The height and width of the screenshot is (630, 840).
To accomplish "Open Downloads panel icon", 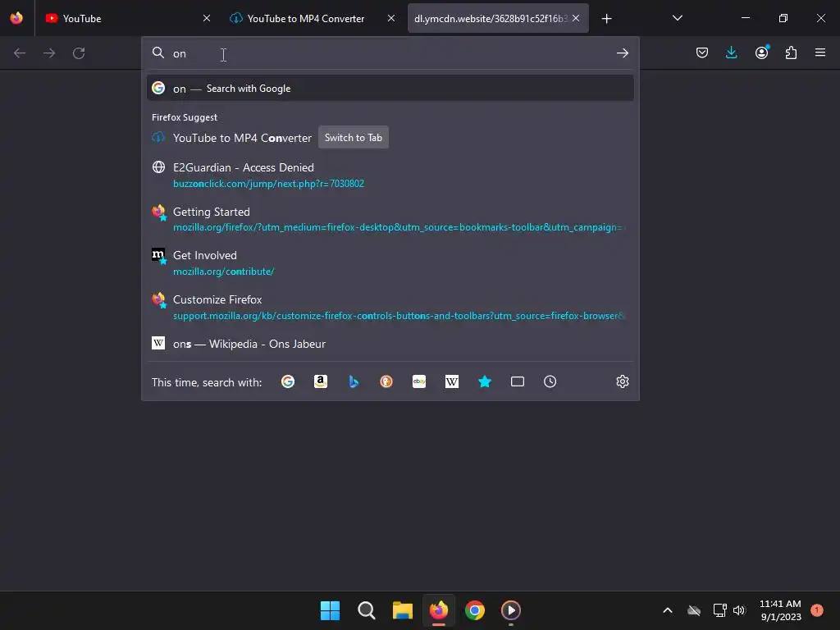I will click(x=731, y=52).
